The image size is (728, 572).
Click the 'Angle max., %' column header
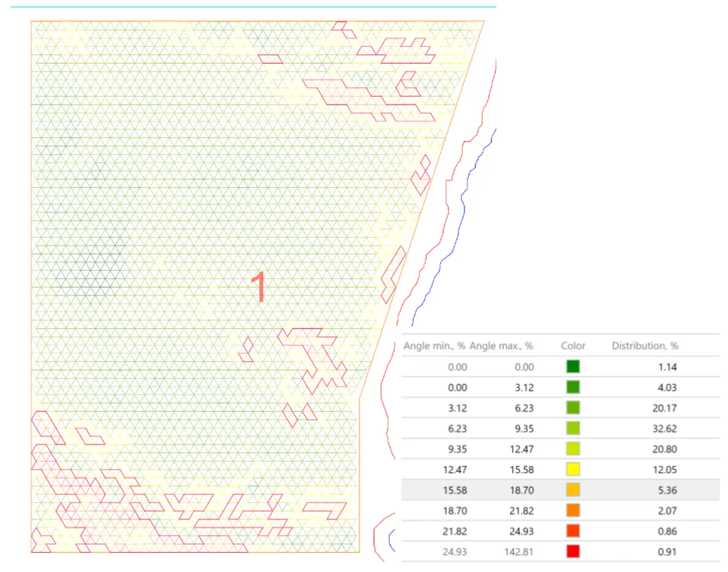[501, 346]
